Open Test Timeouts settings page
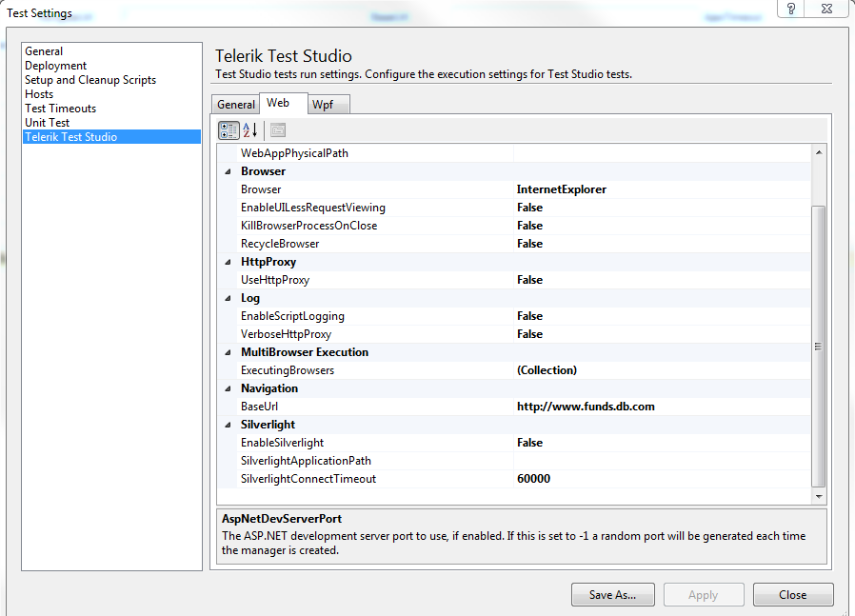This screenshot has width=855, height=616. 61,109
